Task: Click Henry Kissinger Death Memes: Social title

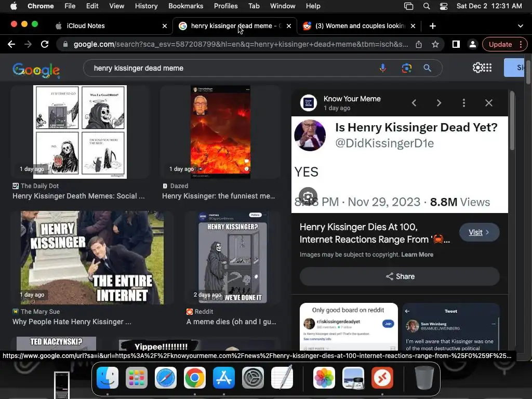Action: tap(78, 196)
